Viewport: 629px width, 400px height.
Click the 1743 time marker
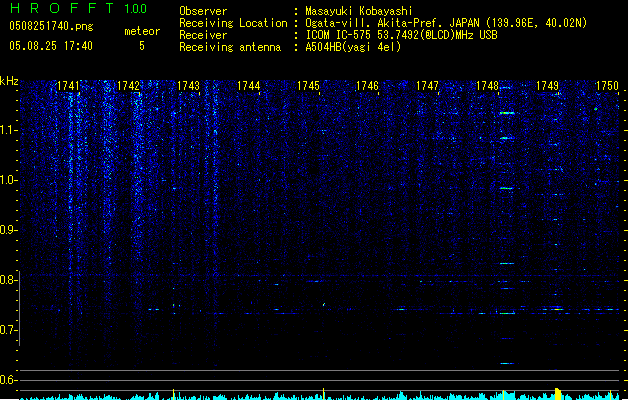188,86
